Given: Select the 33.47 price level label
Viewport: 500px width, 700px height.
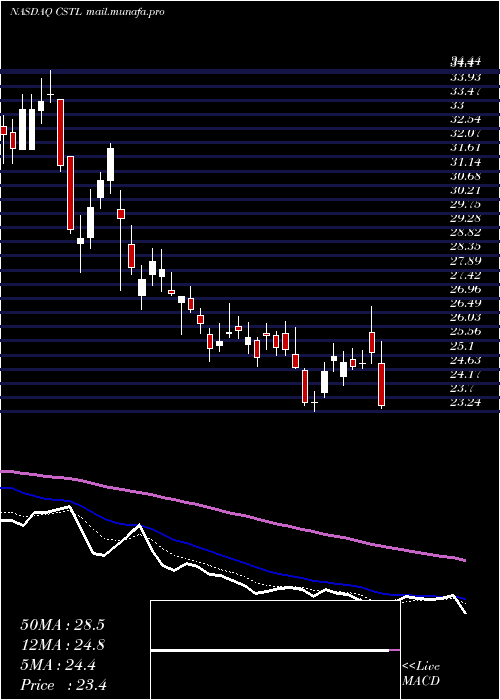Looking at the screenshot, I should point(465,92).
